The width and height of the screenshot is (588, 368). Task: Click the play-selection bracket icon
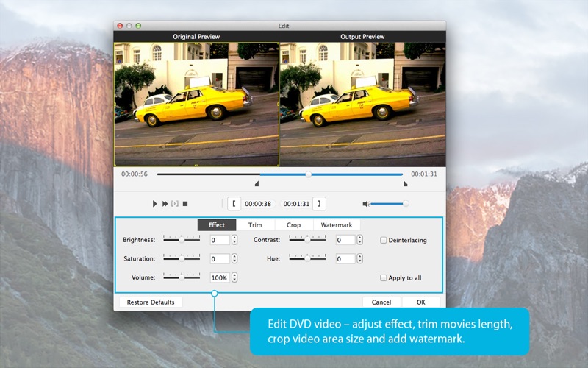[x=175, y=203]
